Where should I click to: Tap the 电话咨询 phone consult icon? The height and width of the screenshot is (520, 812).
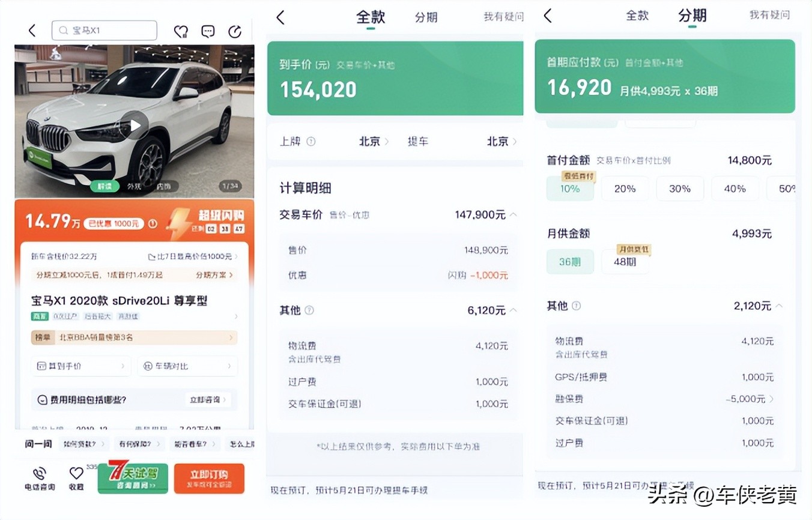click(39, 477)
